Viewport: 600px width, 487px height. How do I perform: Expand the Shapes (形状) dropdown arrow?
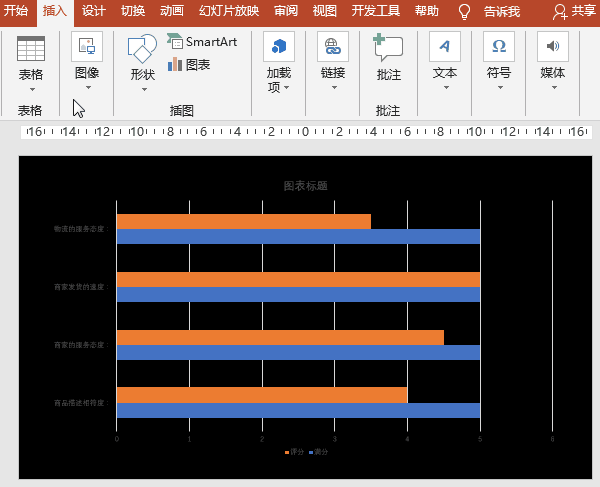(x=144, y=90)
